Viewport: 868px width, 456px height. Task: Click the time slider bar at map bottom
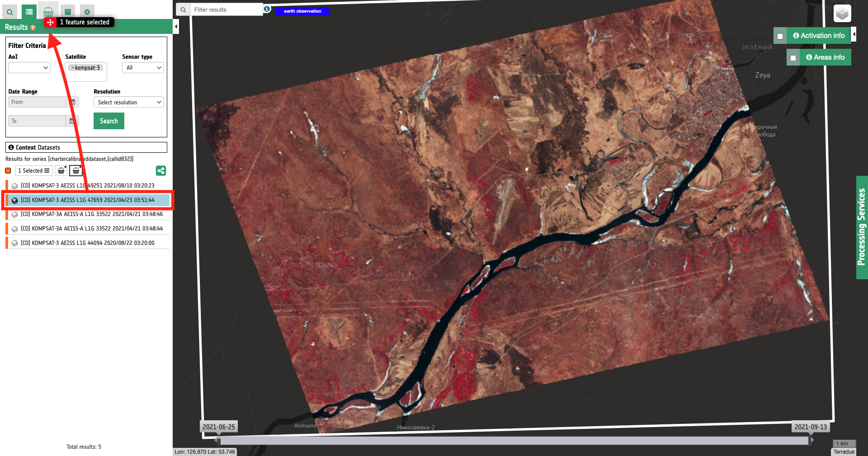[514, 440]
